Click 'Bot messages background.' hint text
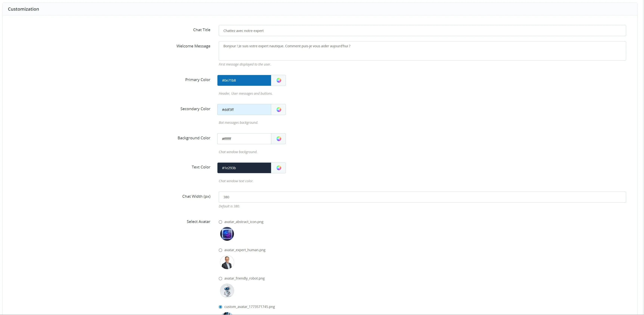Screen dimensions: 644x315 [238, 122]
